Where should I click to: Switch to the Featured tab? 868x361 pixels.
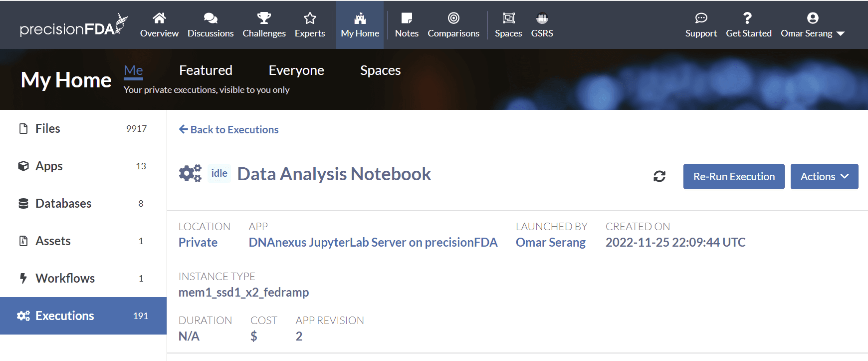[x=206, y=70]
